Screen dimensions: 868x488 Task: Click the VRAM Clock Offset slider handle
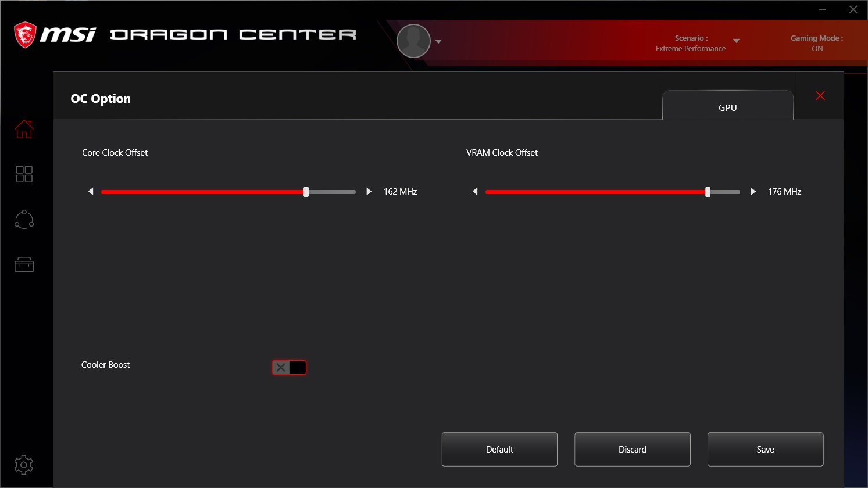pyautogui.click(x=708, y=192)
